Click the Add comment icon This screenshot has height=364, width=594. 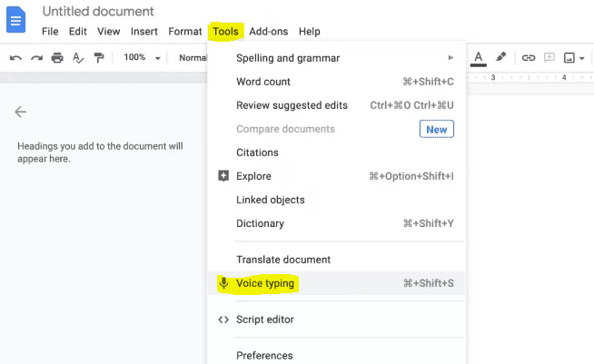tap(549, 57)
